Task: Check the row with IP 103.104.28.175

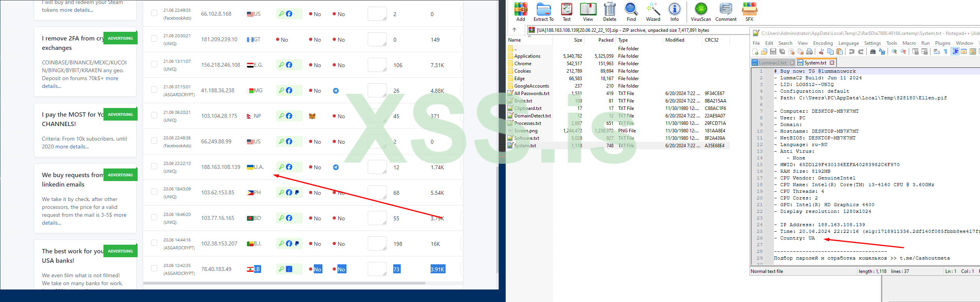Action: (x=154, y=115)
